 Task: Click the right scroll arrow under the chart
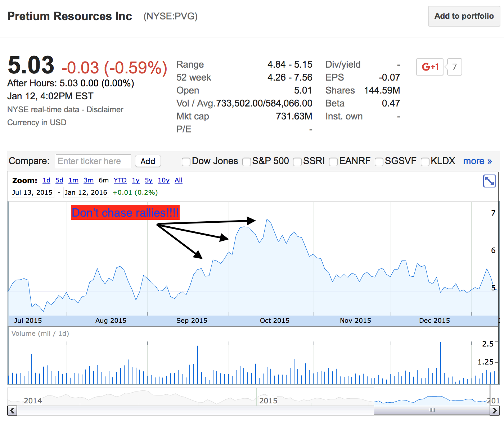tap(495, 410)
